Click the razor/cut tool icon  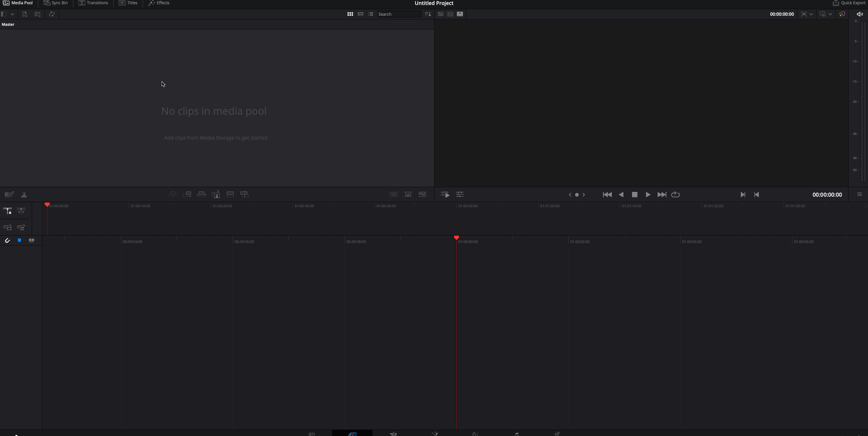(24, 194)
